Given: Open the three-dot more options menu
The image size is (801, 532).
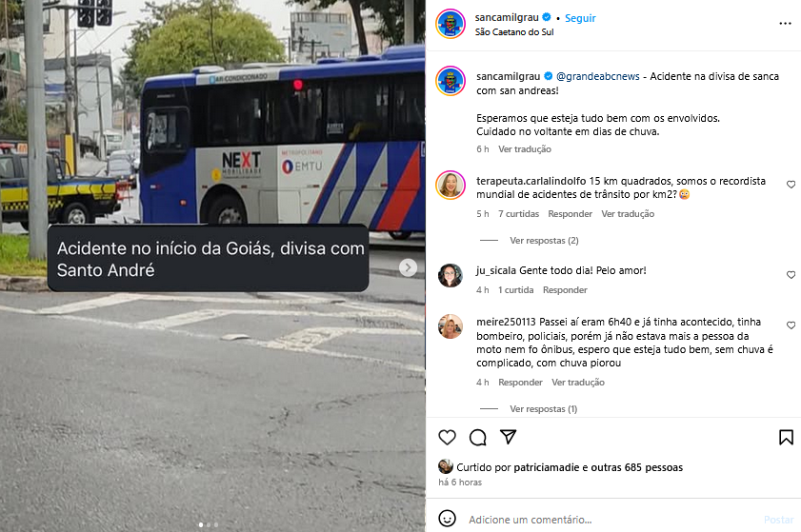Looking at the screenshot, I should pos(785,24).
